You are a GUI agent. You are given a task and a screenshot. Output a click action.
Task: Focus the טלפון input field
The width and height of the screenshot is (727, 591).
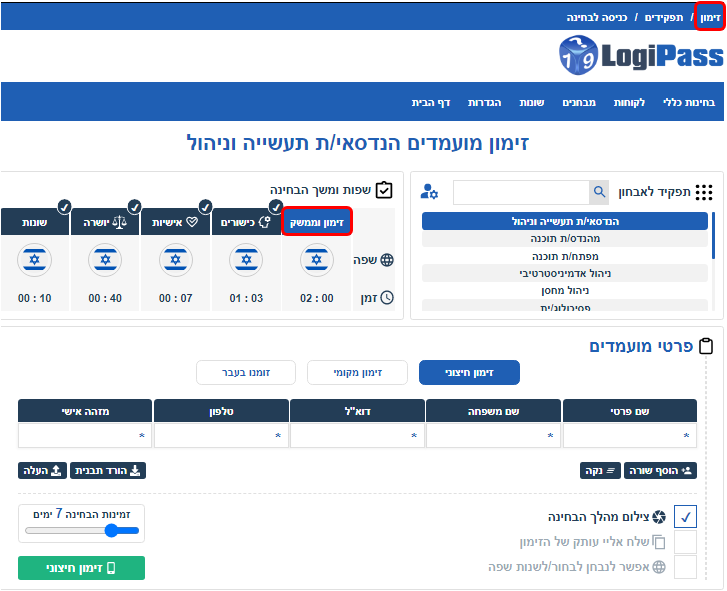(221, 436)
